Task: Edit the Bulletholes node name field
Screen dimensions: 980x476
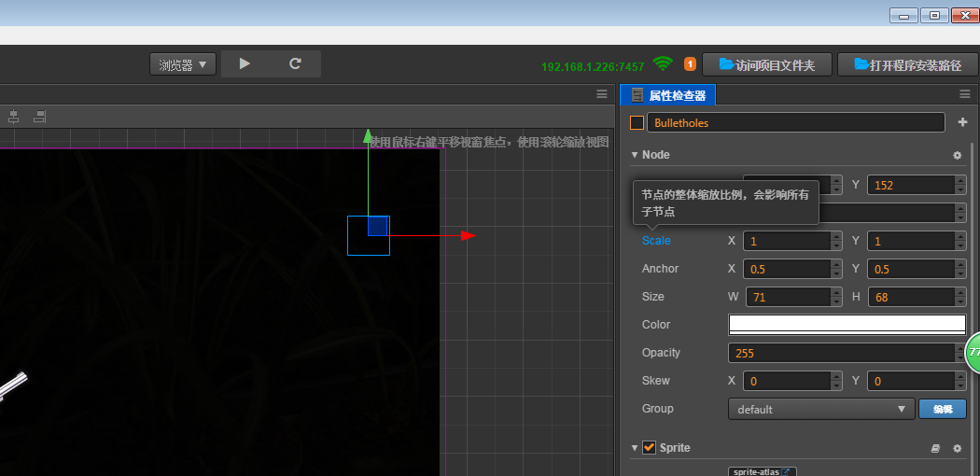Action: pyautogui.click(x=795, y=122)
